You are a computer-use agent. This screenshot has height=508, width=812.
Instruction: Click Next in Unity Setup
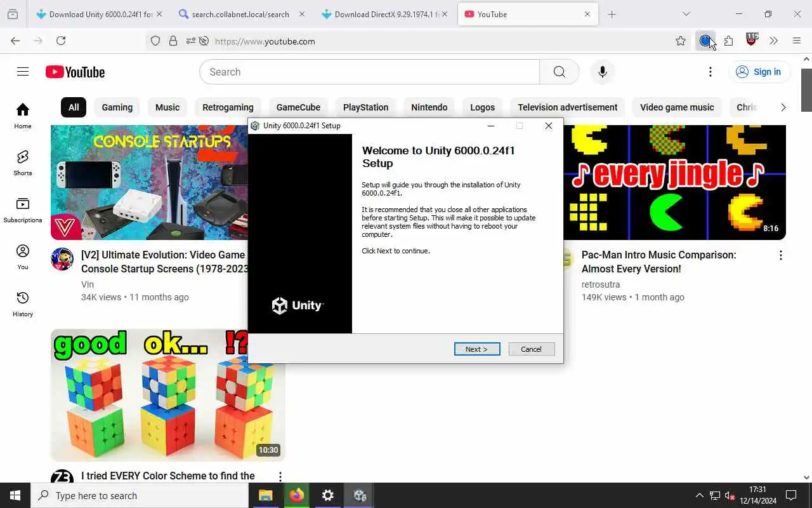pos(477,349)
